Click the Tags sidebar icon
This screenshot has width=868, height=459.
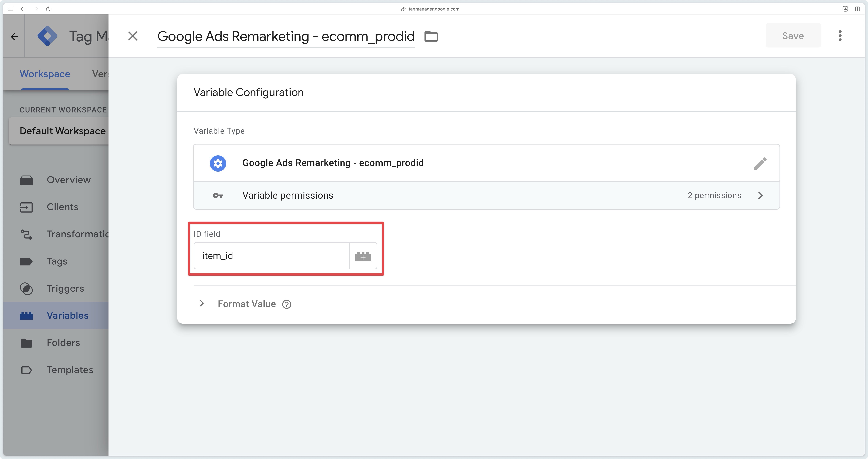(26, 261)
